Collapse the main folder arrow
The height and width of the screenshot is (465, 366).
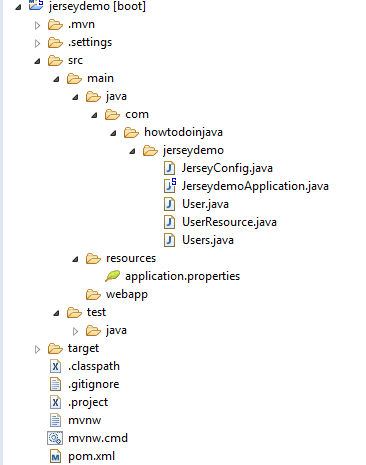[56, 79]
